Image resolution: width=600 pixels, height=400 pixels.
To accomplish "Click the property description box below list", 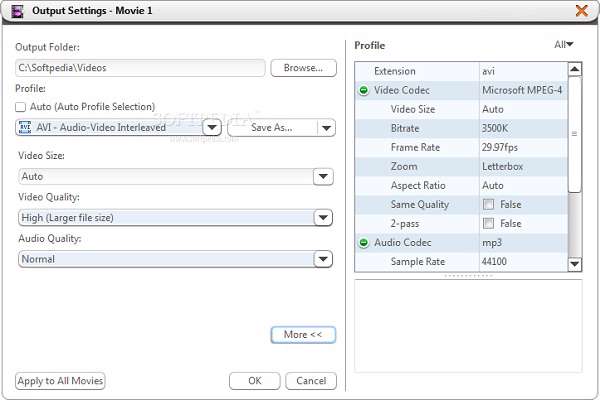I will click(x=468, y=326).
